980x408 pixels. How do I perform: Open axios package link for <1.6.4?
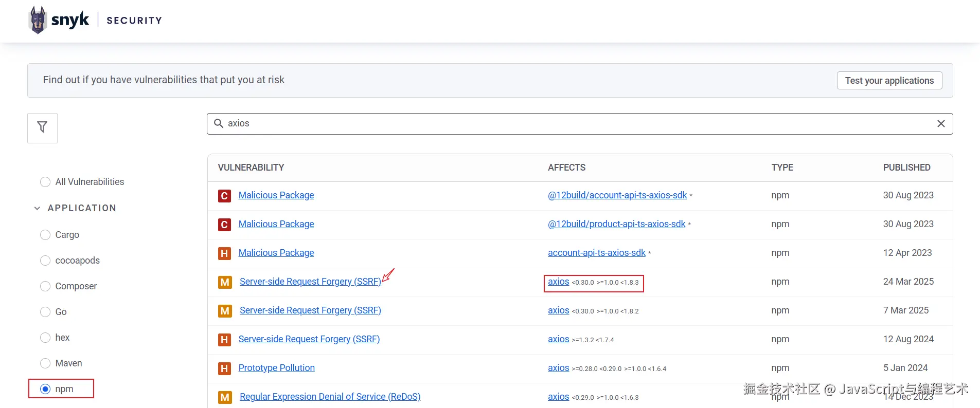pyautogui.click(x=559, y=368)
